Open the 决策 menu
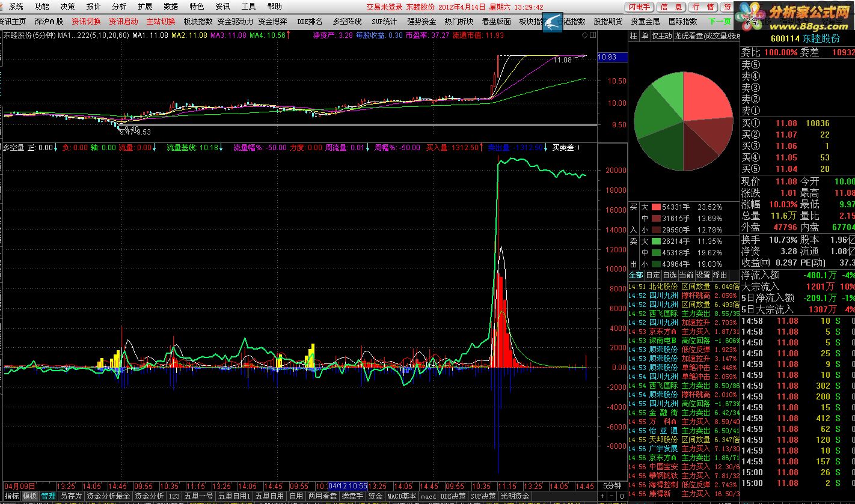This screenshot has width=855, height=504. pos(67,7)
